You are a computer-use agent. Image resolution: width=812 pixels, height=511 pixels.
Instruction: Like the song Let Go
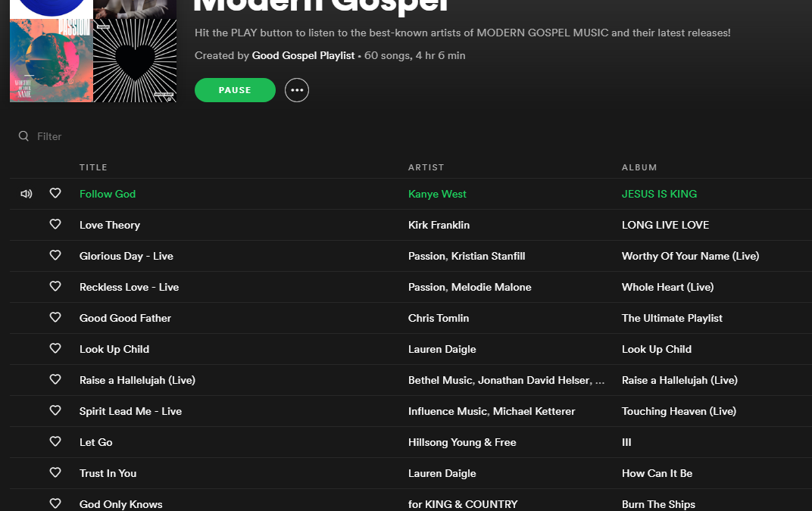click(x=55, y=441)
